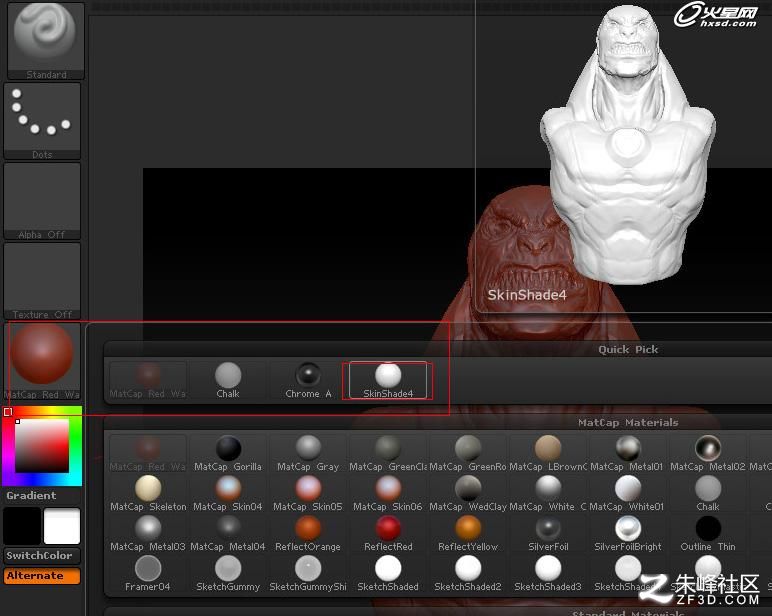Choose MatCap Skin05 material

tap(308, 493)
